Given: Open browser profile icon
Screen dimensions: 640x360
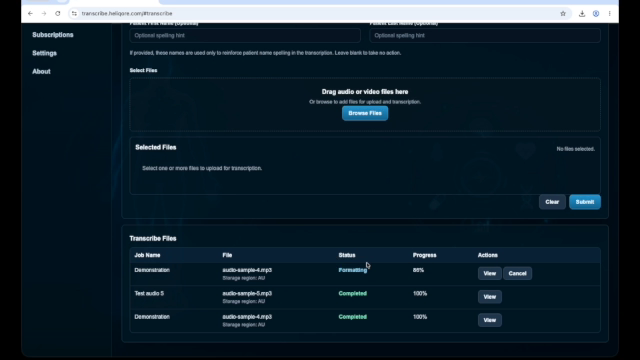Looking at the screenshot, I should pos(596,13).
